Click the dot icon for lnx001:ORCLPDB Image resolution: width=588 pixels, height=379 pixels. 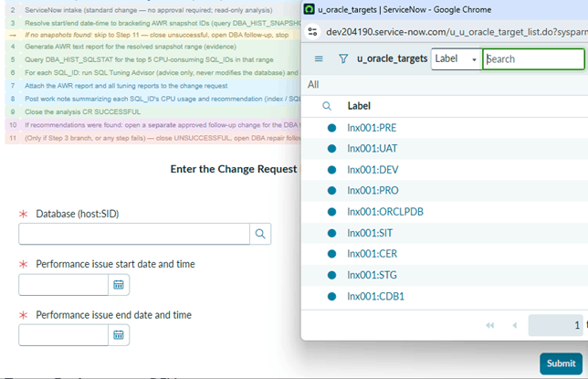click(x=331, y=212)
